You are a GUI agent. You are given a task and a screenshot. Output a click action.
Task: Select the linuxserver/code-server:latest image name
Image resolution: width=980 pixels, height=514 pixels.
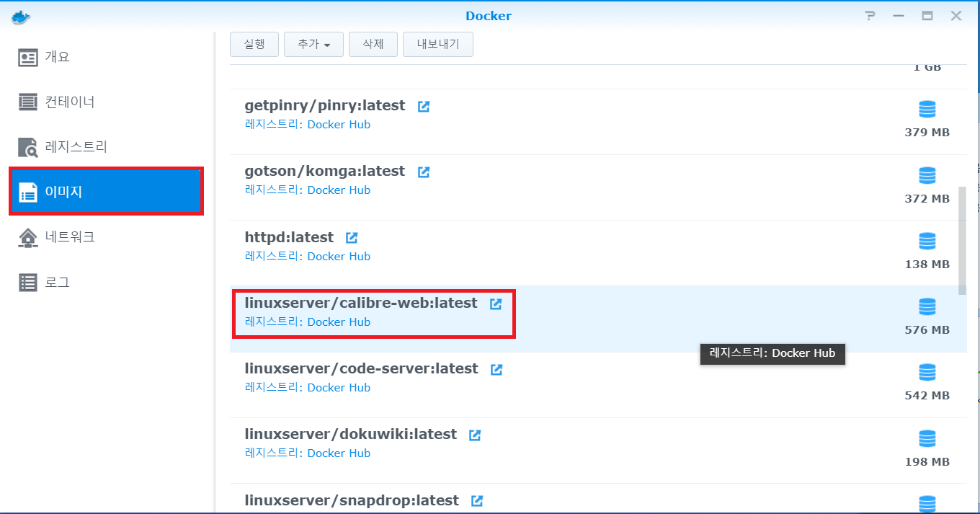(x=361, y=368)
